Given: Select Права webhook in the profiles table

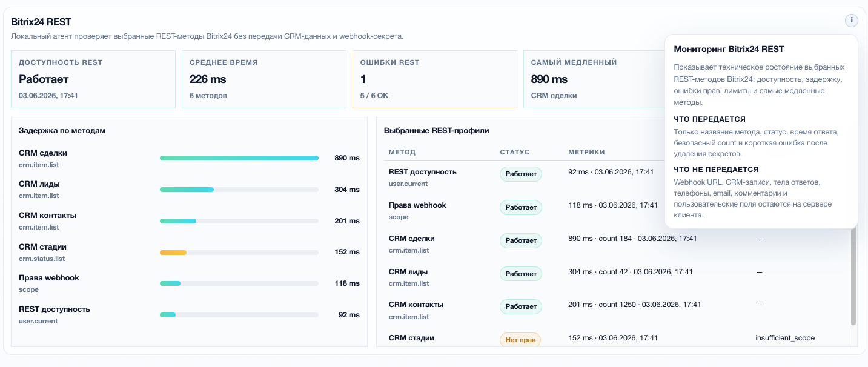Looking at the screenshot, I should coord(417,205).
